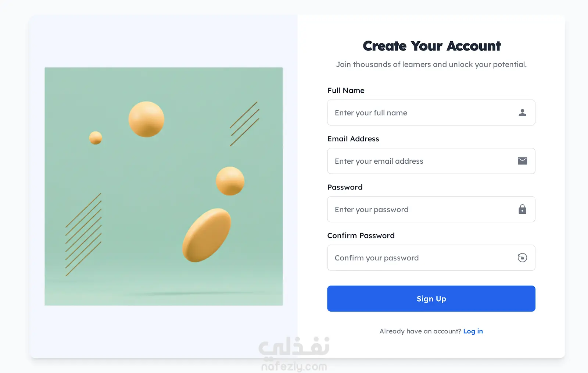588x373 pixels.
Task: Click the smallest orange sphere in the illustration
Action: (x=96, y=138)
